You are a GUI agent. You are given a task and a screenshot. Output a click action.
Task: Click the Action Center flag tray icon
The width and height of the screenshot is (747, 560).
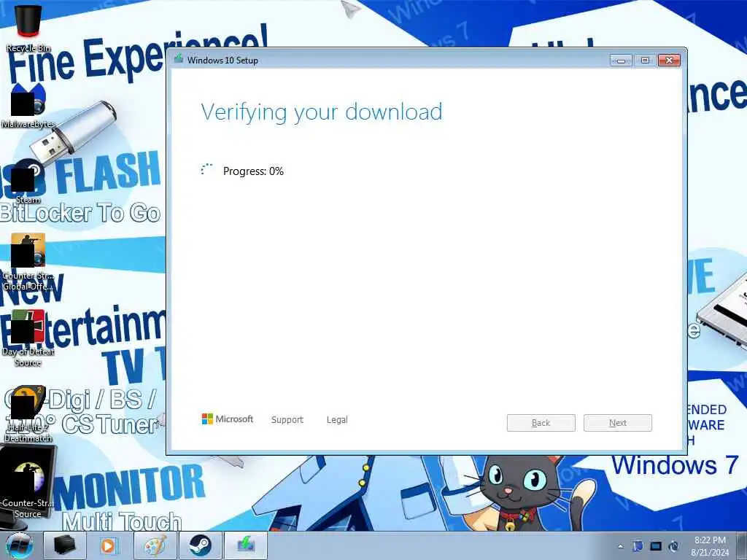(638, 546)
